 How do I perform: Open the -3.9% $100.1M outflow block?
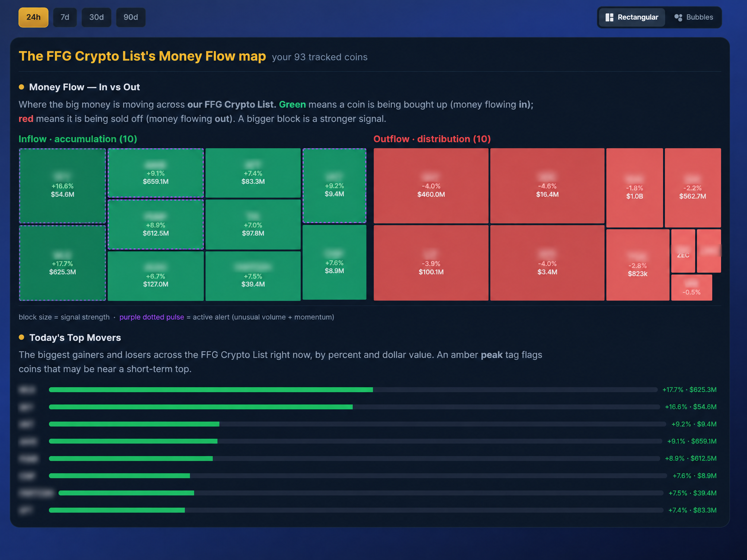[x=431, y=263]
